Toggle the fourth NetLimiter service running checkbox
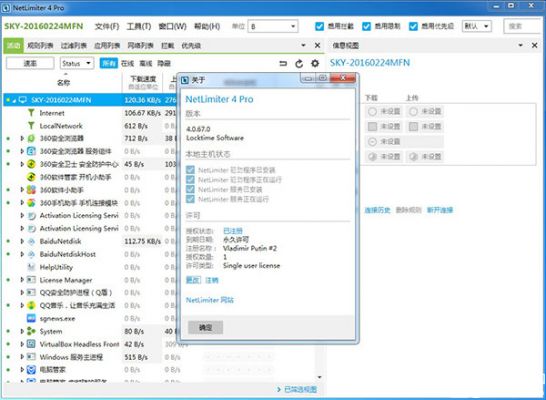 tap(190, 199)
